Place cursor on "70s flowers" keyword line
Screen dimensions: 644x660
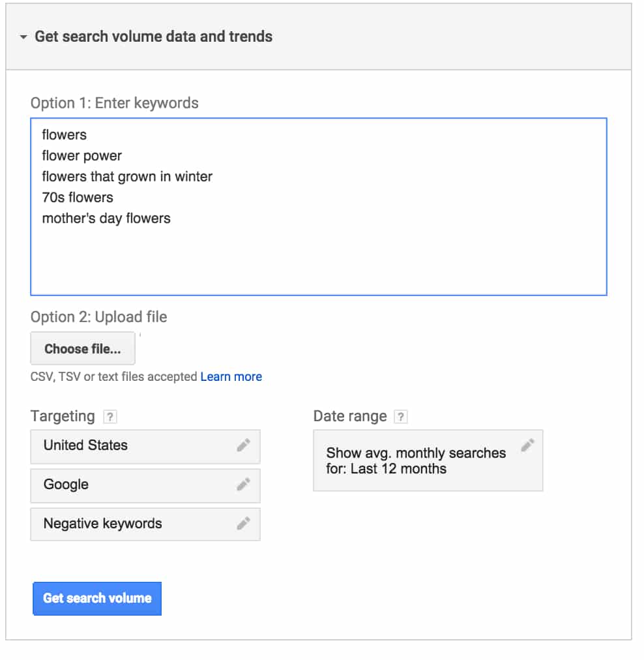click(x=78, y=198)
